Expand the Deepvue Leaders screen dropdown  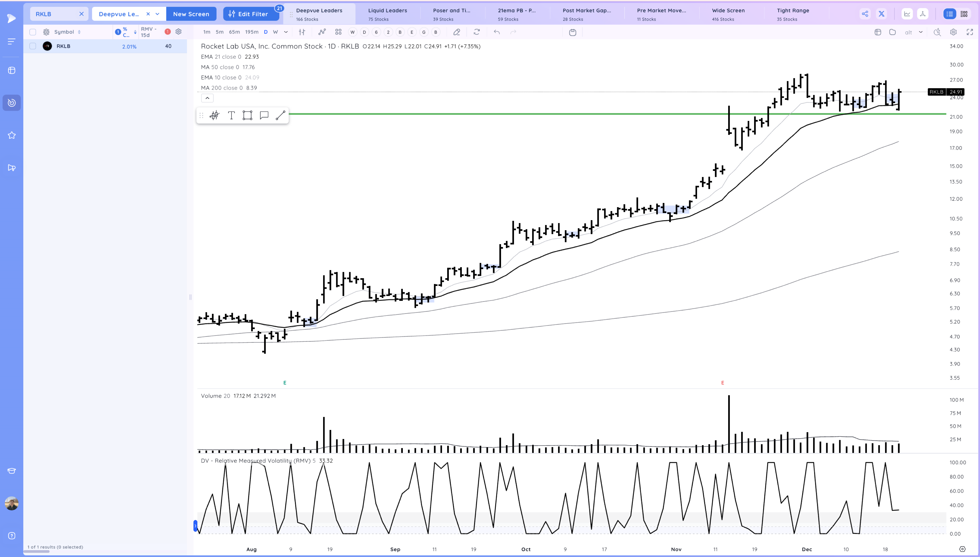point(158,14)
